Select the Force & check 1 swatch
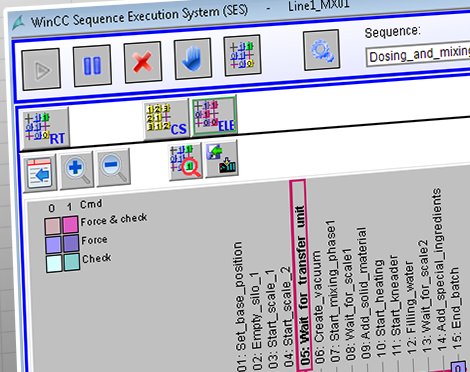Viewport: 470px width, 372px height. tap(70, 224)
